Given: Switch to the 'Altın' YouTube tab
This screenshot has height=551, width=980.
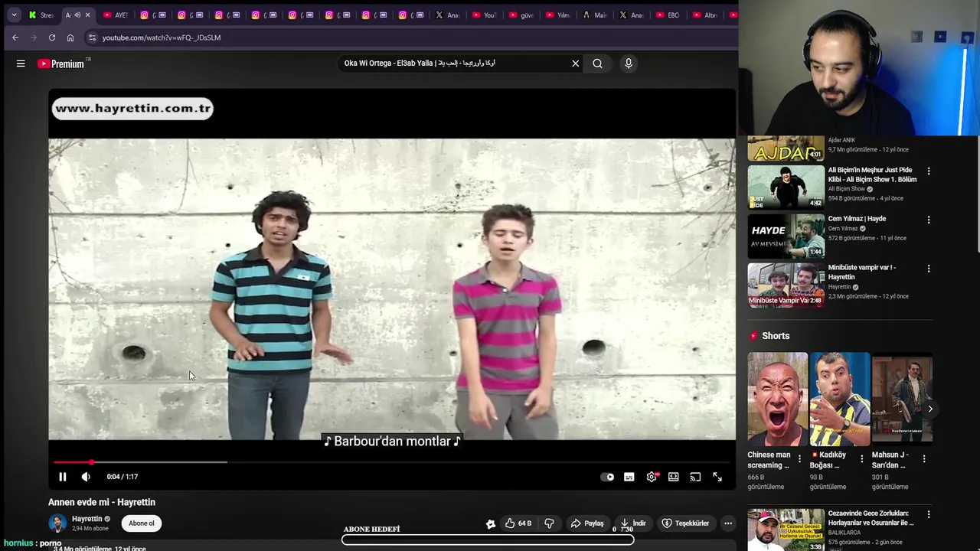Looking at the screenshot, I should point(704,15).
